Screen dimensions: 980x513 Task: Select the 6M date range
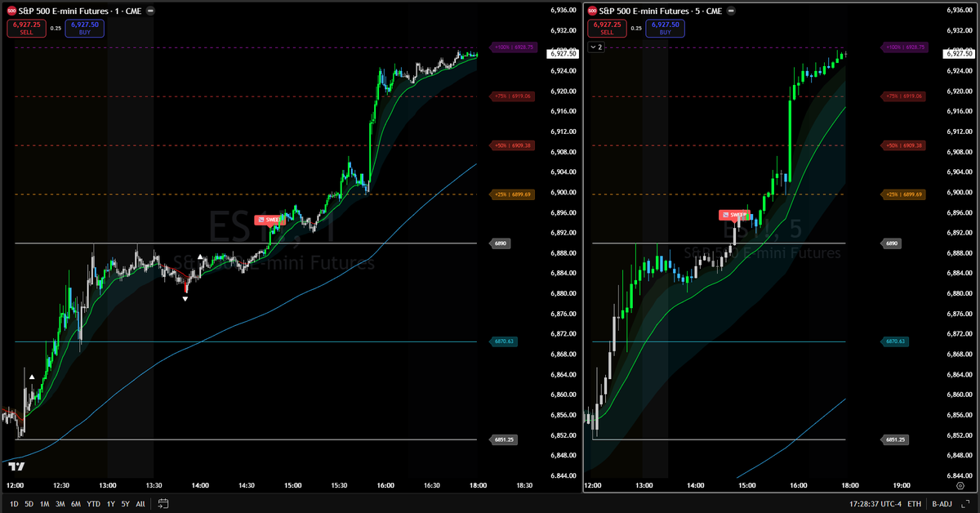[x=76, y=502]
